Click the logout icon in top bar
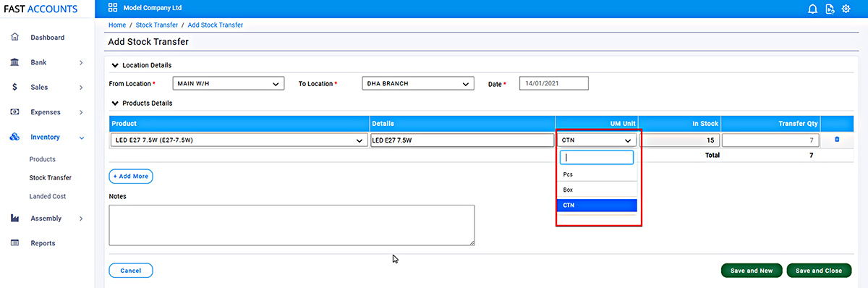The image size is (868, 288). pyautogui.click(x=830, y=9)
